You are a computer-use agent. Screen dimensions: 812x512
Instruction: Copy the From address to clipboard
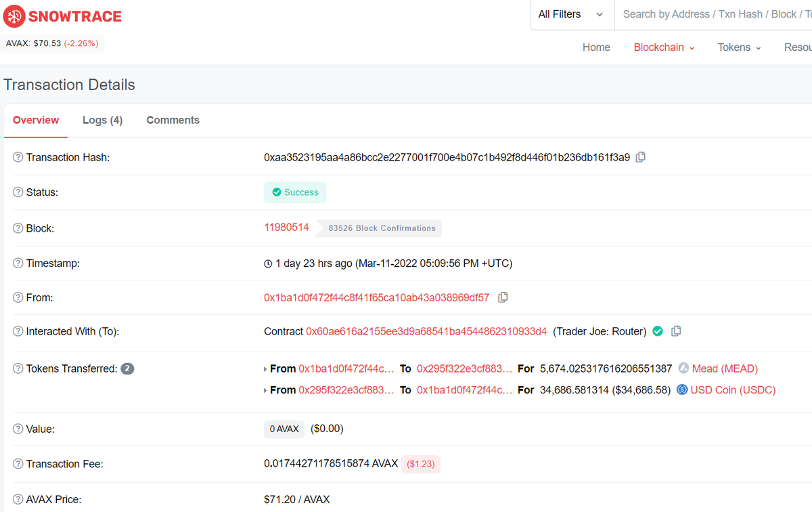pyautogui.click(x=503, y=297)
